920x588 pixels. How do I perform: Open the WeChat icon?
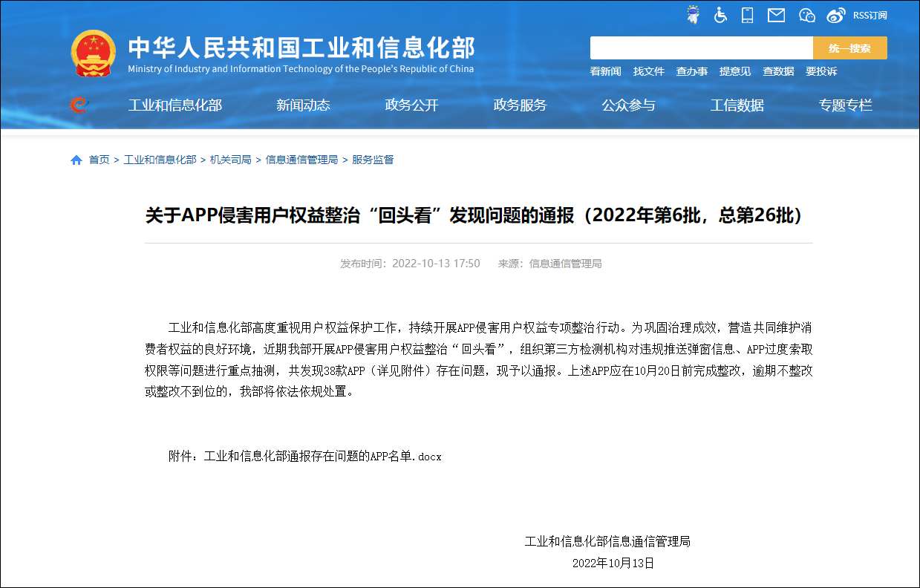[x=807, y=15]
